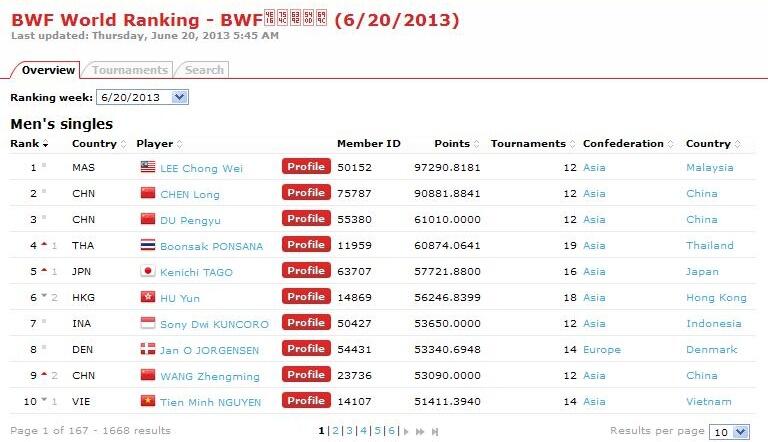
Task: Click the Hong Kong country link
Action: click(x=716, y=297)
